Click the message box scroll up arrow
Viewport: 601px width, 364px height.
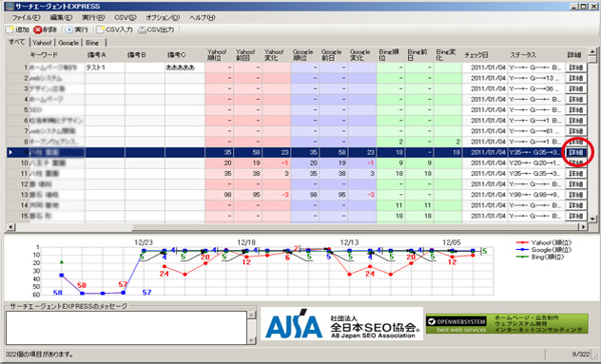[251, 315]
